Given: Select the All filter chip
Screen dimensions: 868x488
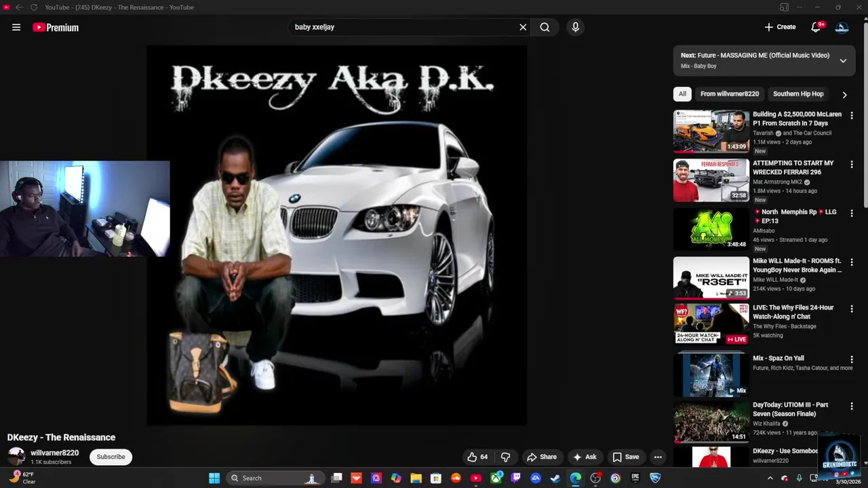Looking at the screenshot, I should pyautogui.click(x=682, y=94).
